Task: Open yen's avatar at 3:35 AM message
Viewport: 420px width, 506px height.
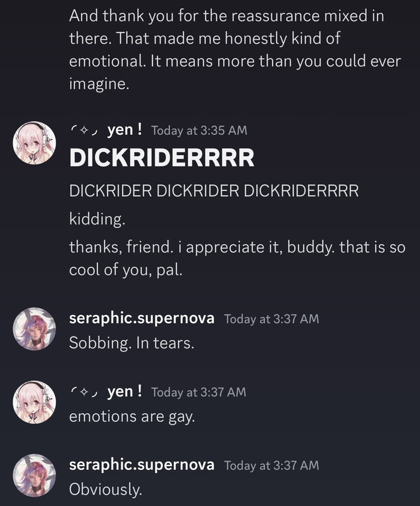Action: (x=34, y=143)
